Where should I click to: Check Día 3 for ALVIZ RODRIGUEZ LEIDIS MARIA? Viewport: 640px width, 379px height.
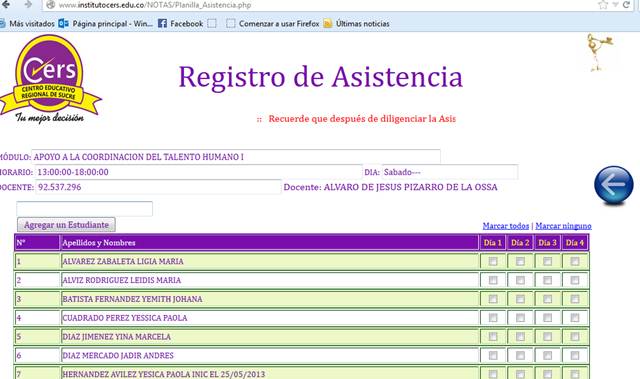tap(547, 280)
